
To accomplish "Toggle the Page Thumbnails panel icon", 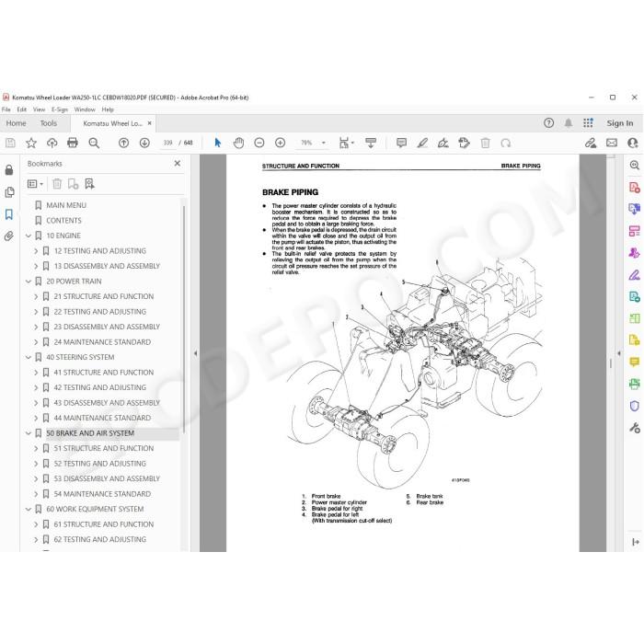I will tap(9, 192).
